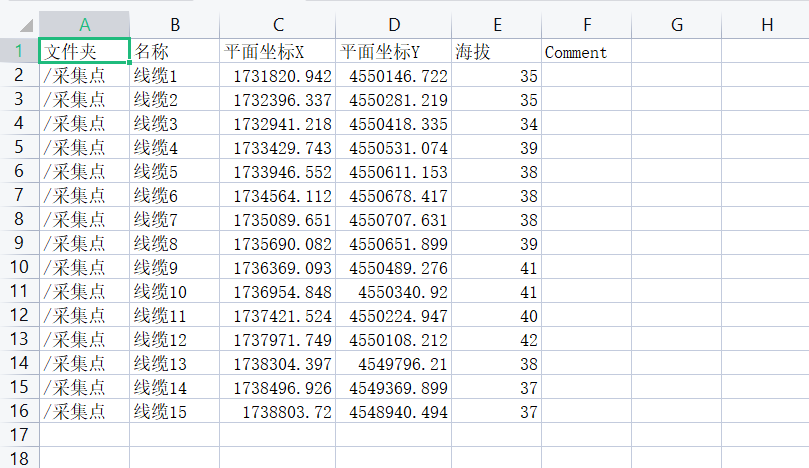The width and height of the screenshot is (809, 468).
Task: Select the column A header
Action: [84, 25]
